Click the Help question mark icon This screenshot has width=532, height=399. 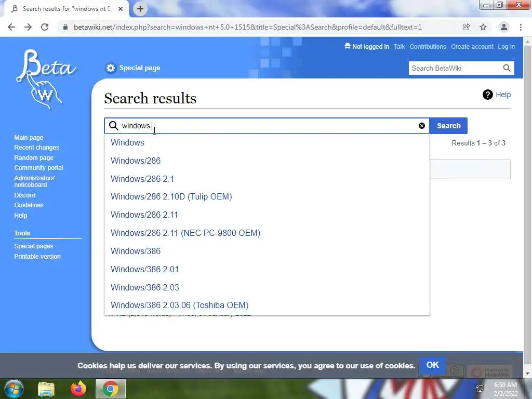(x=487, y=95)
